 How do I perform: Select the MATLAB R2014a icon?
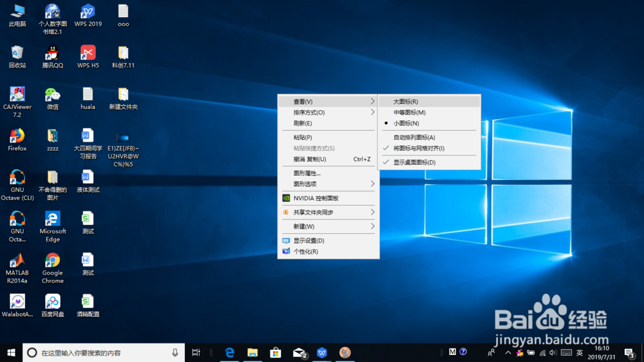coord(17,269)
